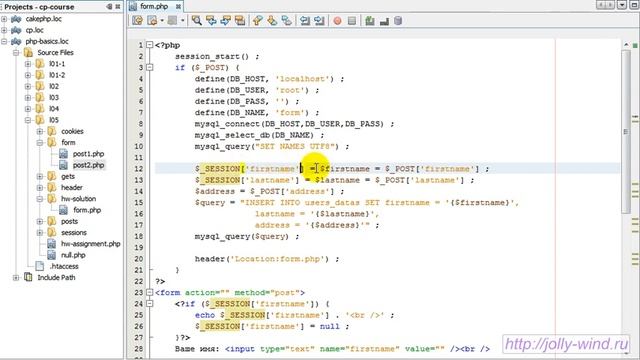Select null.php file
Screen dimensions: 640x360
73,255
